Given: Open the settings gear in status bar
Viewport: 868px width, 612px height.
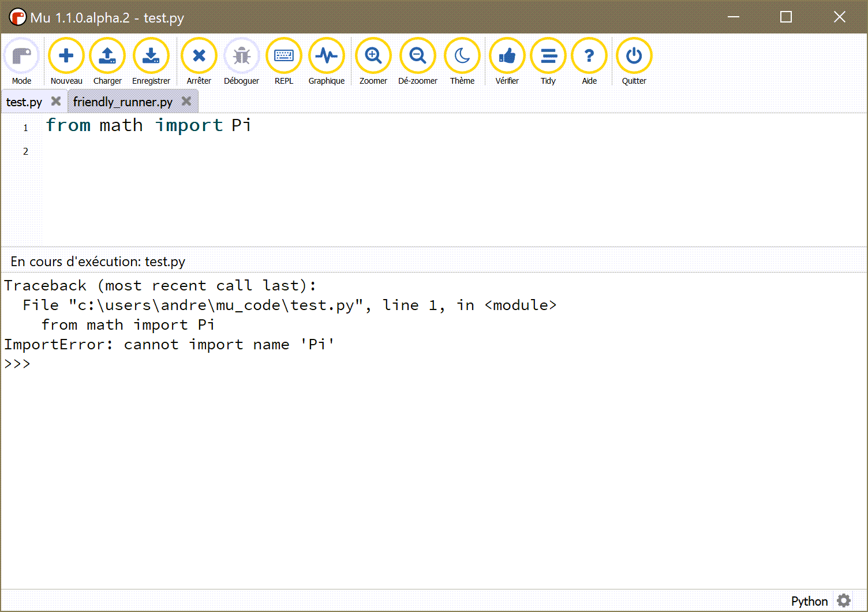Looking at the screenshot, I should 844,600.
